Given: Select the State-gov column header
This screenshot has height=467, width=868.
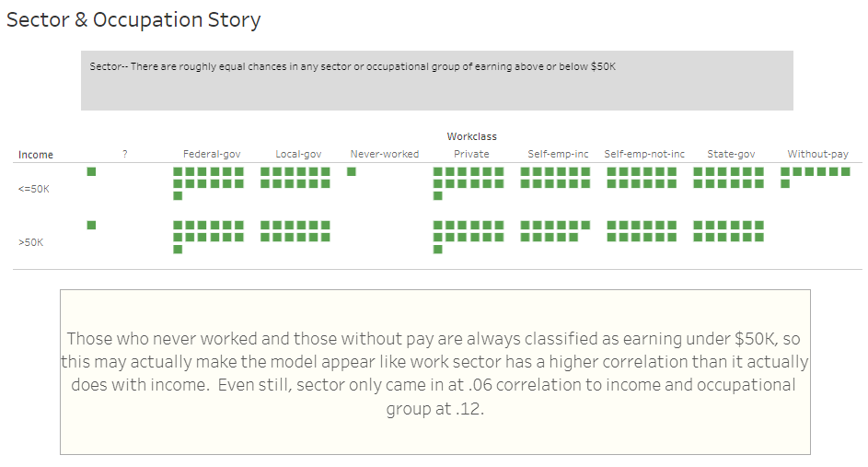Looking at the screenshot, I should [x=731, y=155].
